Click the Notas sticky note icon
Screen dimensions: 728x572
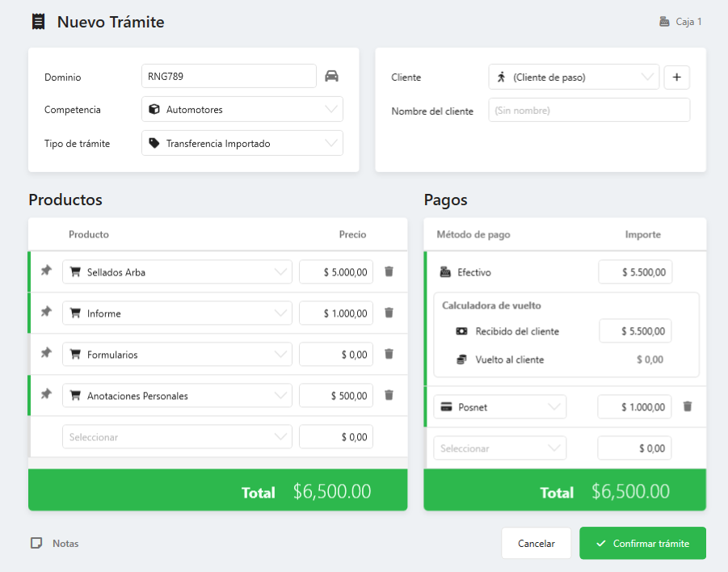36,543
